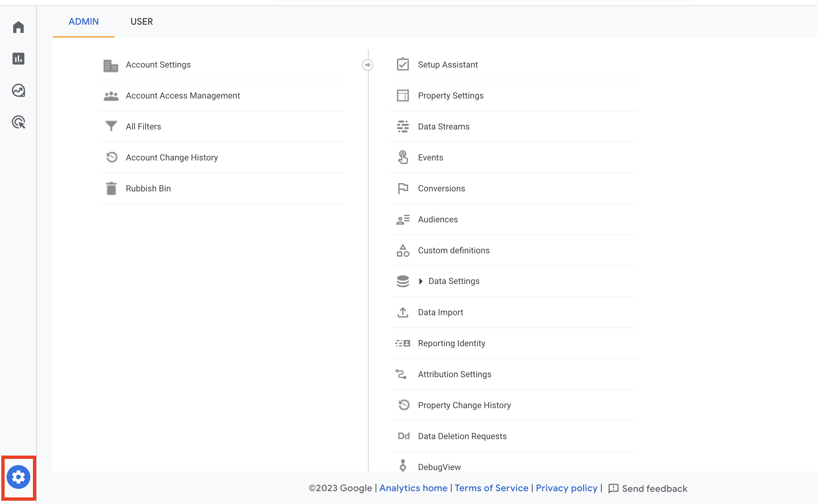Image resolution: width=817 pixels, height=504 pixels.
Task: Open Account Settings
Action: pos(158,65)
